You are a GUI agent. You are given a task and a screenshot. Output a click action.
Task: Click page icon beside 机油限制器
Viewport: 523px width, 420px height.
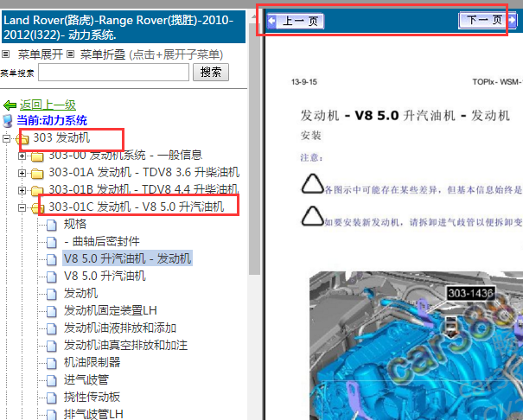tap(51, 363)
